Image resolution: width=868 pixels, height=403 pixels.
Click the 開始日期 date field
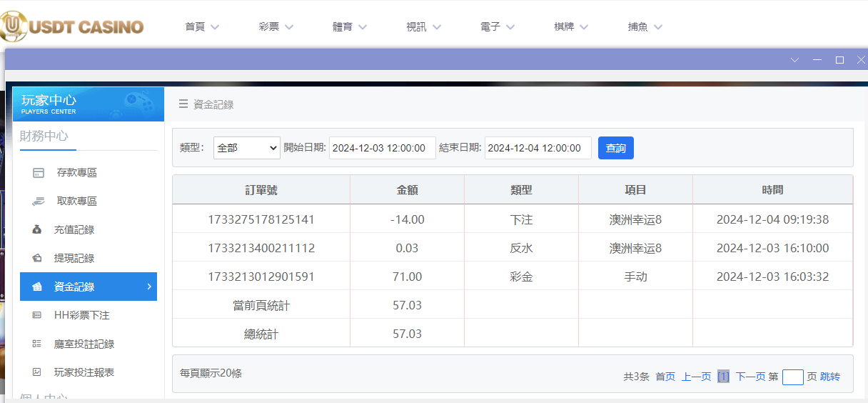coord(382,148)
